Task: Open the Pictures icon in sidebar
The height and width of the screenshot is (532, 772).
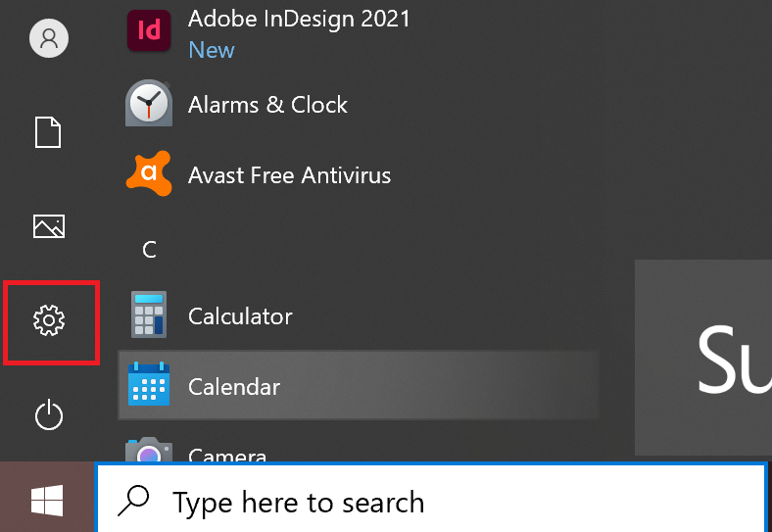Action: point(49,226)
